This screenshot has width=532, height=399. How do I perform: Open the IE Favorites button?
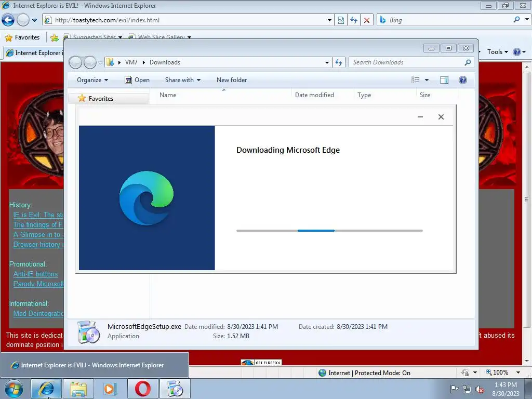(22, 37)
